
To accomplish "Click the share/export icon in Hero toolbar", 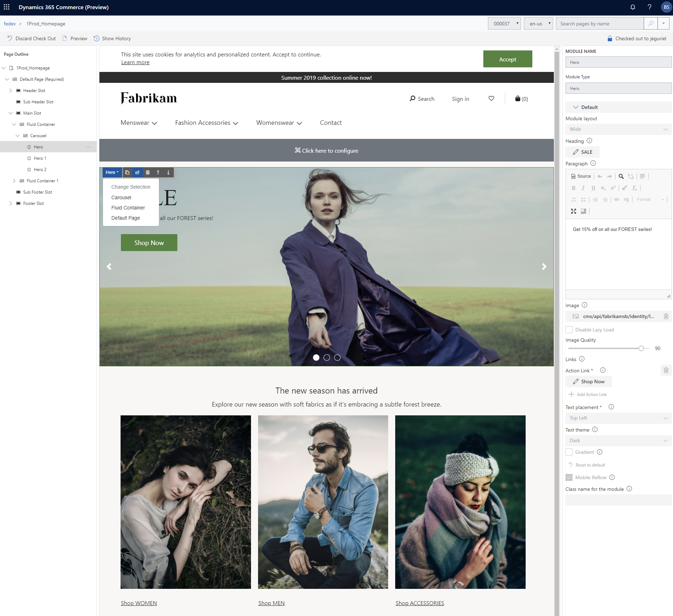I will [x=137, y=172].
